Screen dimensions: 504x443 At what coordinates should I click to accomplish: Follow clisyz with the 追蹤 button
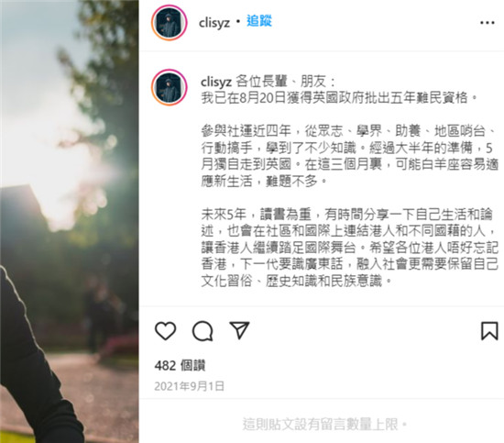tap(259, 21)
